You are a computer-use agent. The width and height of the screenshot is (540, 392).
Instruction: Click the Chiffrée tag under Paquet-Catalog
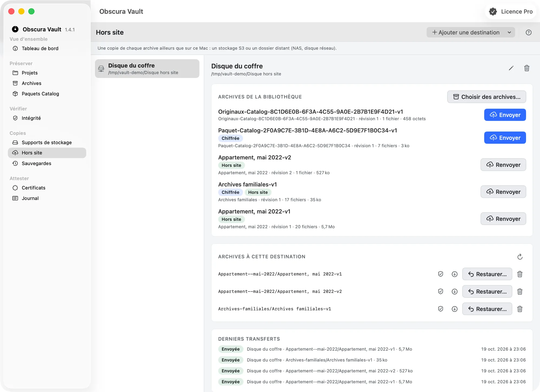pos(230,138)
